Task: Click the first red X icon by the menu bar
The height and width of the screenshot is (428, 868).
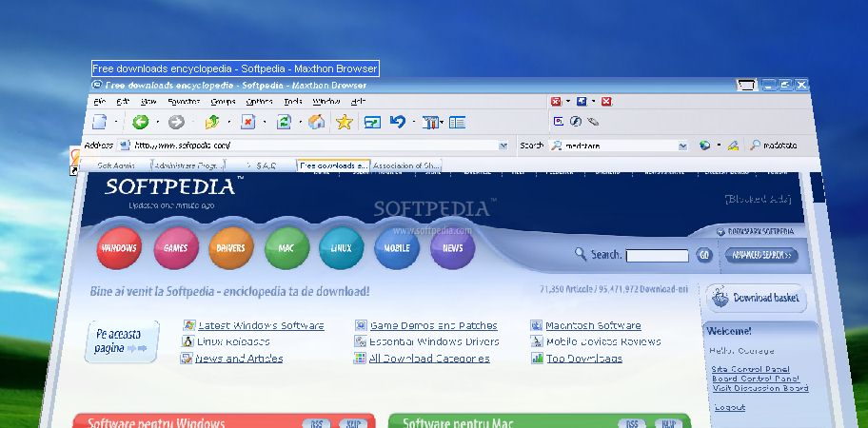Action: coord(556,101)
